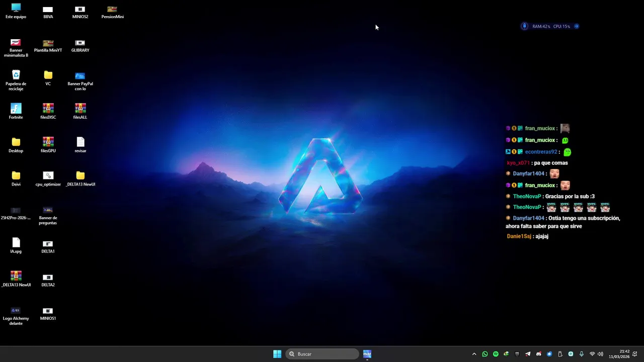This screenshot has width=644, height=362.
Task: Show hidden tray icons chevron
Action: (474, 354)
